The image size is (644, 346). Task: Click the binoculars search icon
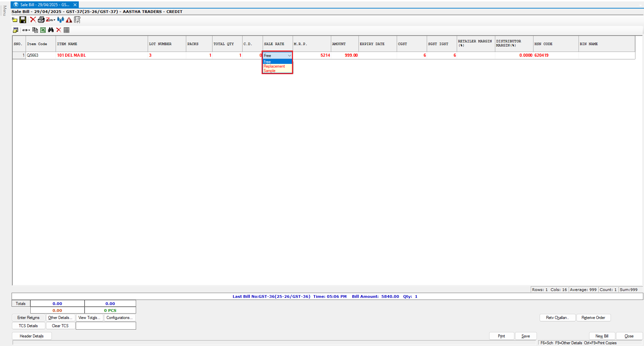coord(51,30)
